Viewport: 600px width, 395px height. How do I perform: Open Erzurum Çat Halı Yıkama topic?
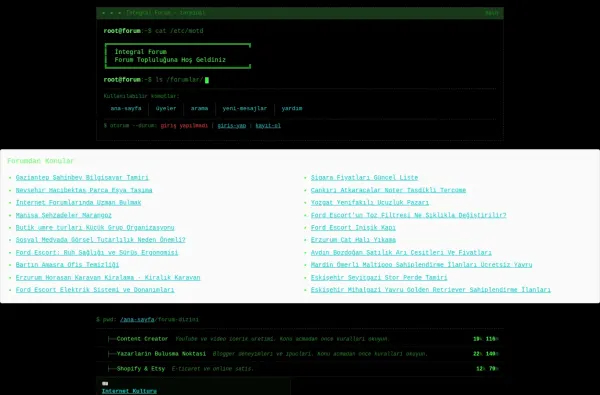(x=353, y=240)
